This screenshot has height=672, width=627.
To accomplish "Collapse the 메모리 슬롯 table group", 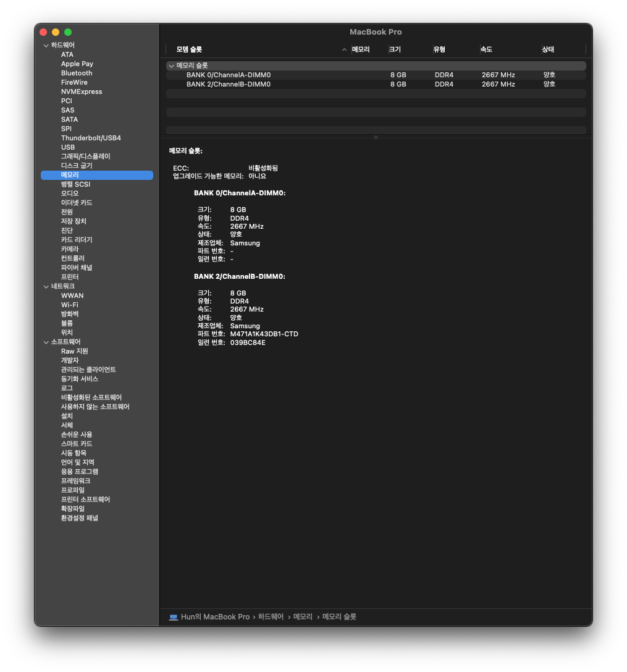I will pyautogui.click(x=171, y=66).
